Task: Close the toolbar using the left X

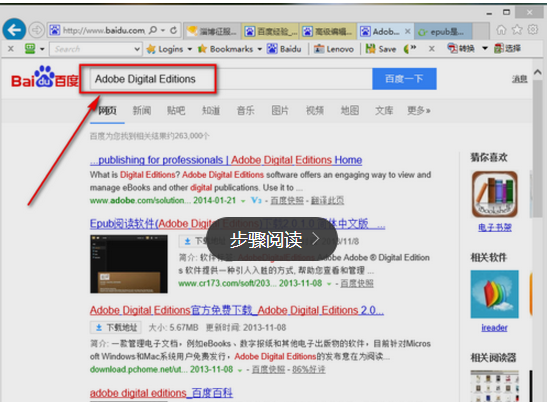Action: (11, 49)
